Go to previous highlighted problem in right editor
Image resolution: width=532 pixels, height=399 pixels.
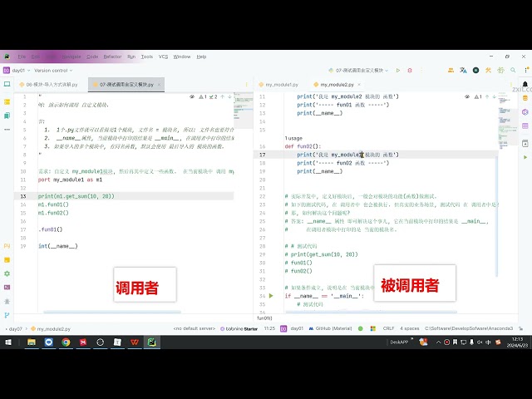click(x=487, y=96)
